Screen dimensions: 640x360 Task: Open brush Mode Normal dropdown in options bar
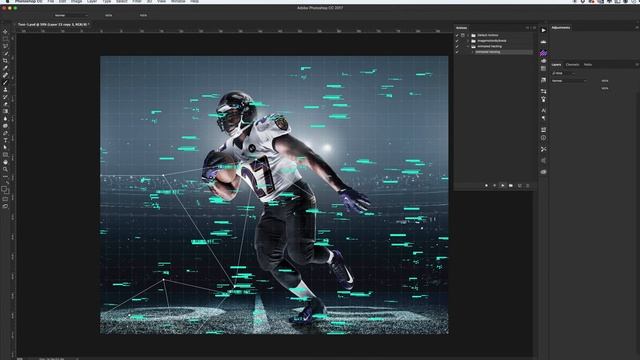(71, 16)
